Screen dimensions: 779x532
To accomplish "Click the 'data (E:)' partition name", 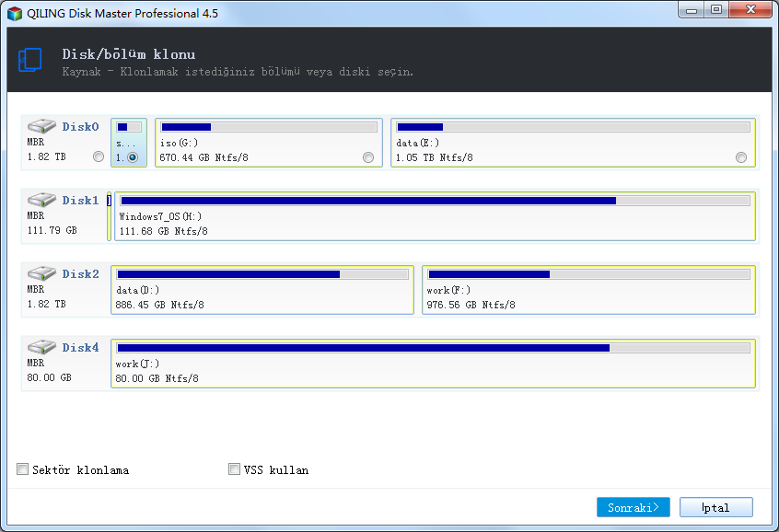I will pyautogui.click(x=418, y=143).
